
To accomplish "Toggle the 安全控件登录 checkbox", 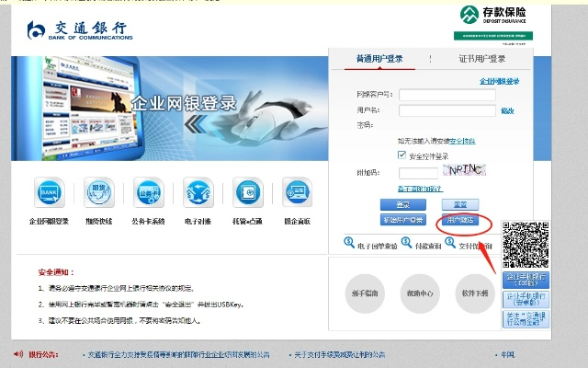I will 401,155.
